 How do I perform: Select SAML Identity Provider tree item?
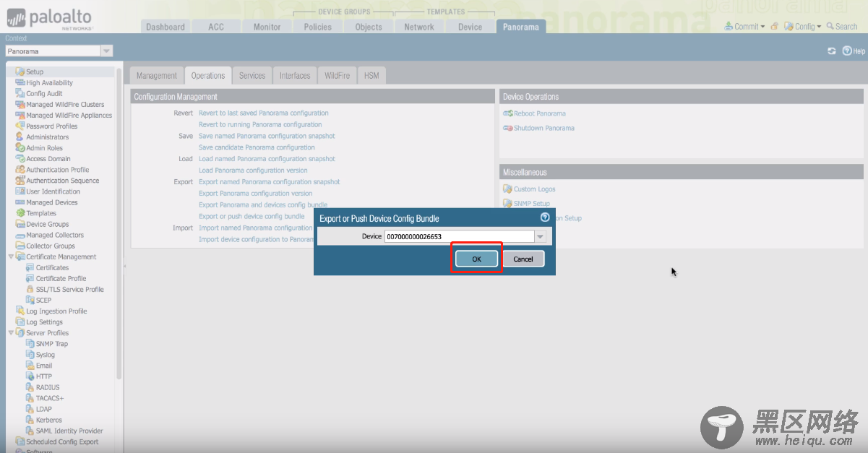[64, 431]
